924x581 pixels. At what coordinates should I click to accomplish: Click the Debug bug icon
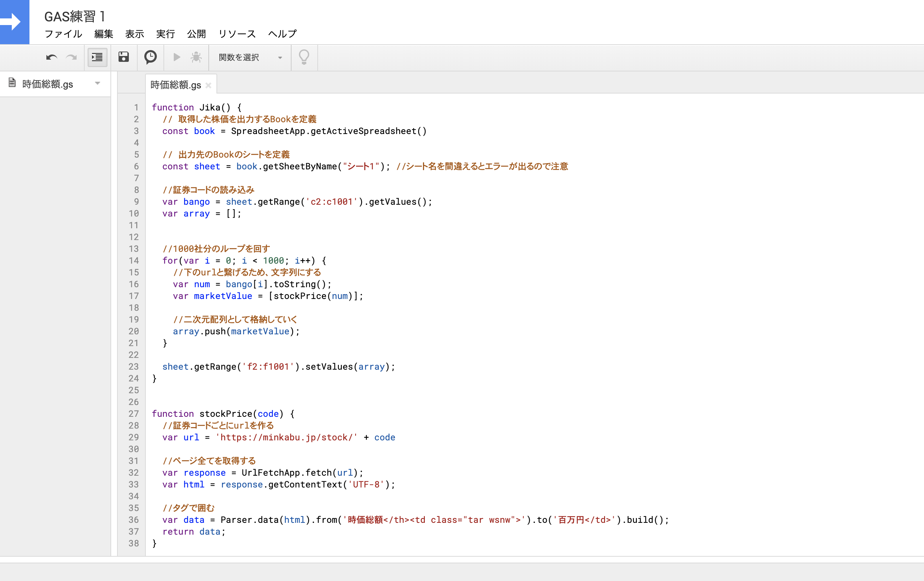point(196,57)
